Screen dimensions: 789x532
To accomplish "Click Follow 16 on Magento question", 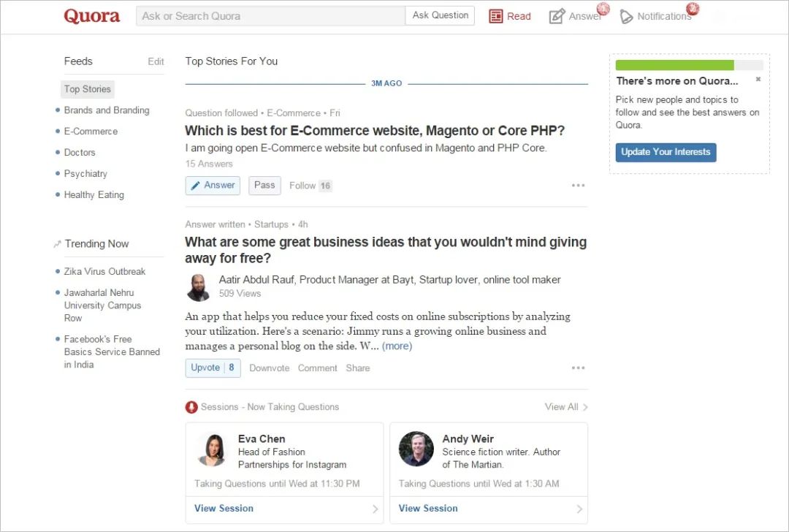I will coord(310,186).
